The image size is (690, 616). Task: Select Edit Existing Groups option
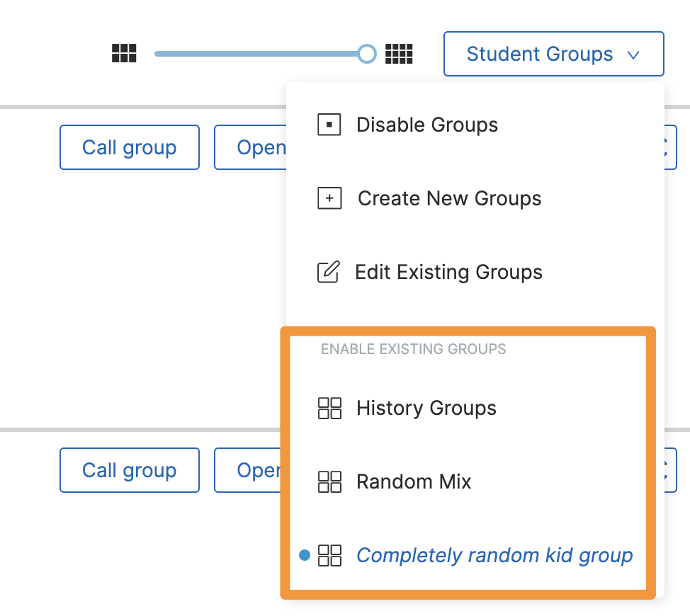tap(449, 272)
